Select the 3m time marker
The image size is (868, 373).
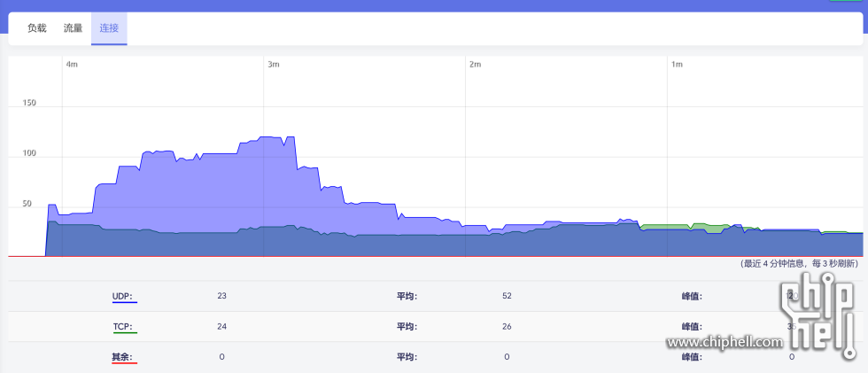point(274,65)
